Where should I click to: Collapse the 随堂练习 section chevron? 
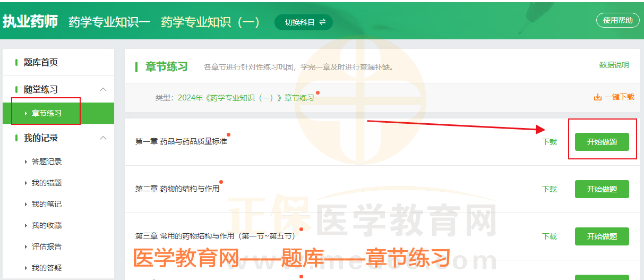click(103, 89)
